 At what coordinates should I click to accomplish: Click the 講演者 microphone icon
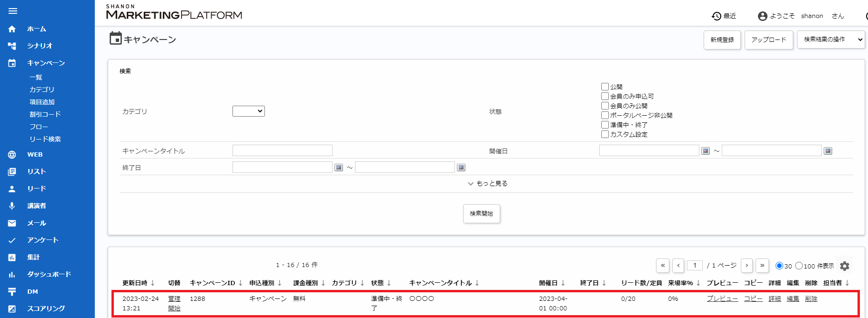[12, 206]
